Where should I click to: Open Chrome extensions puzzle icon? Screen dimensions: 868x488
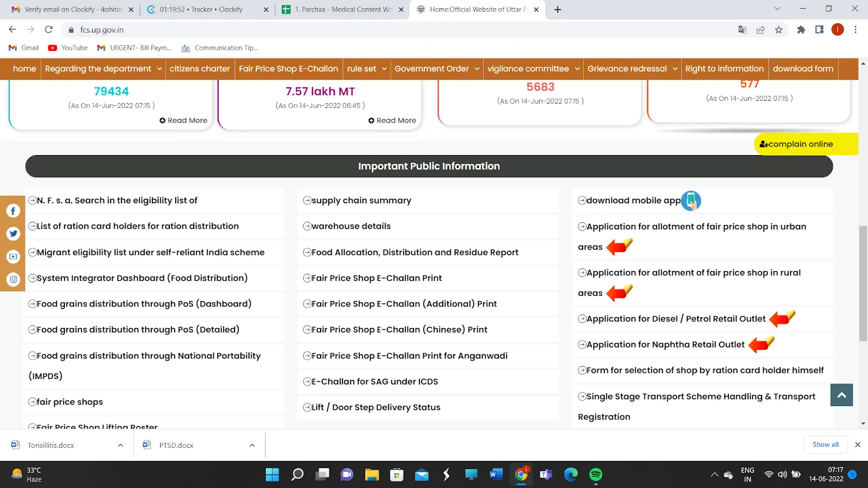click(801, 30)
